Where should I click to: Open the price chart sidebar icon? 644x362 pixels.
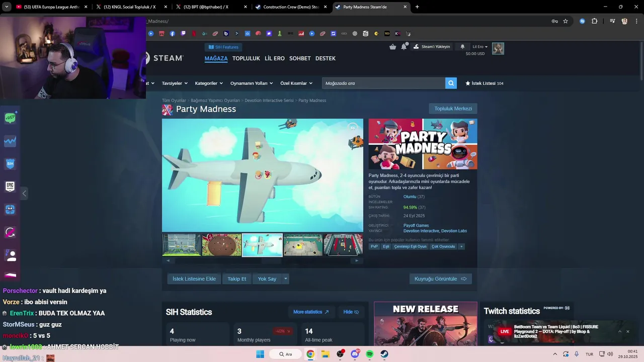10,141
